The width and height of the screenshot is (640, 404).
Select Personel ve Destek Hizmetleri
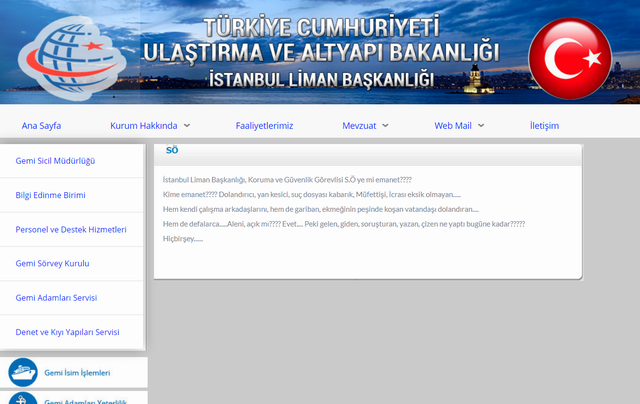71,229
